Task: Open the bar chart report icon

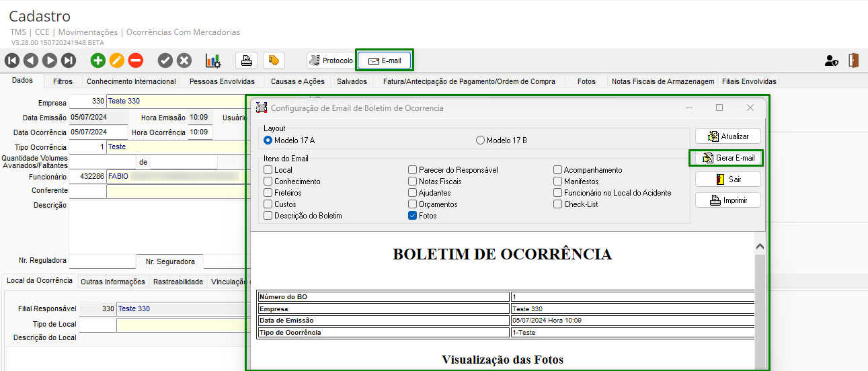Action: (213, 60)
